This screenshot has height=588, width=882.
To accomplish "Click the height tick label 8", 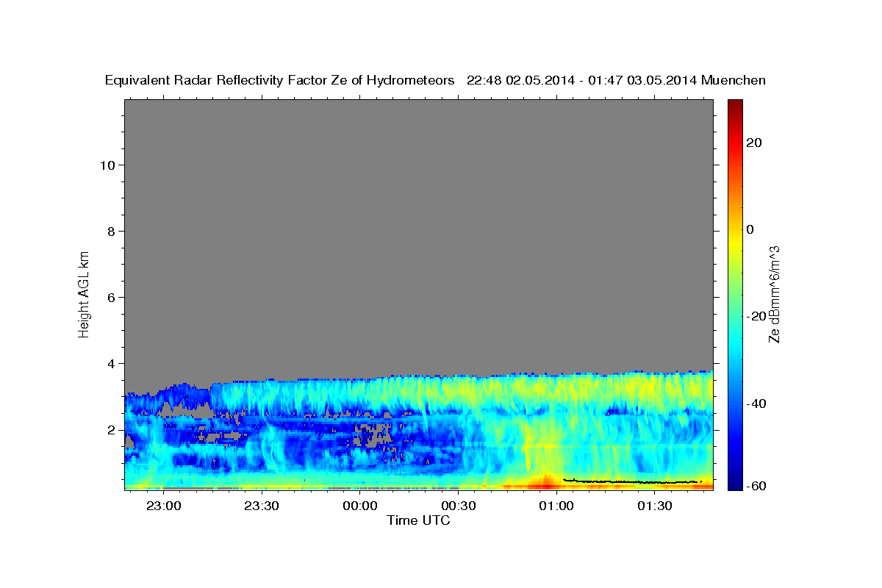I will click(x=111, y=232).
